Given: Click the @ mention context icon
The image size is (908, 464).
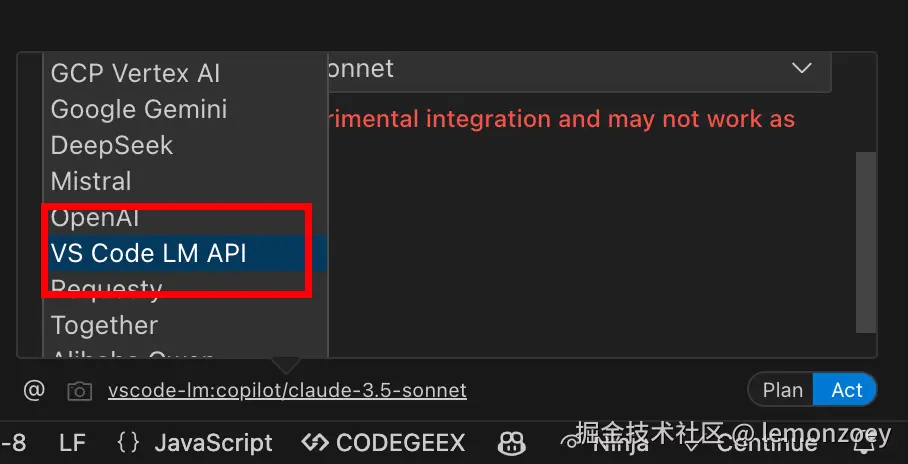Looking at the screenshot, I should [x=35, y=390].
